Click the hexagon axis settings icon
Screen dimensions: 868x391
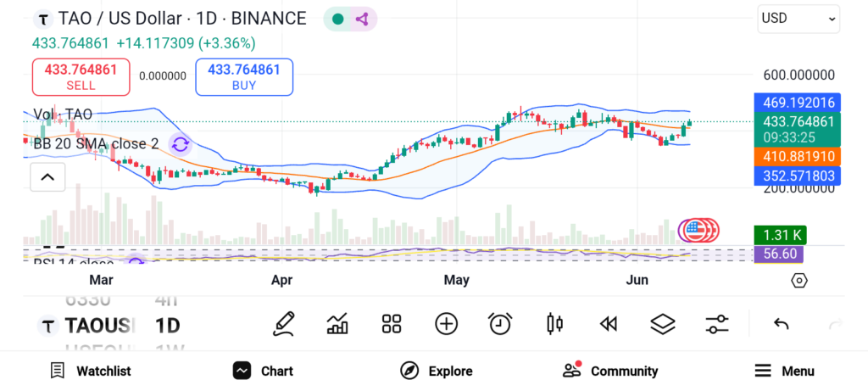click(798, 280)
